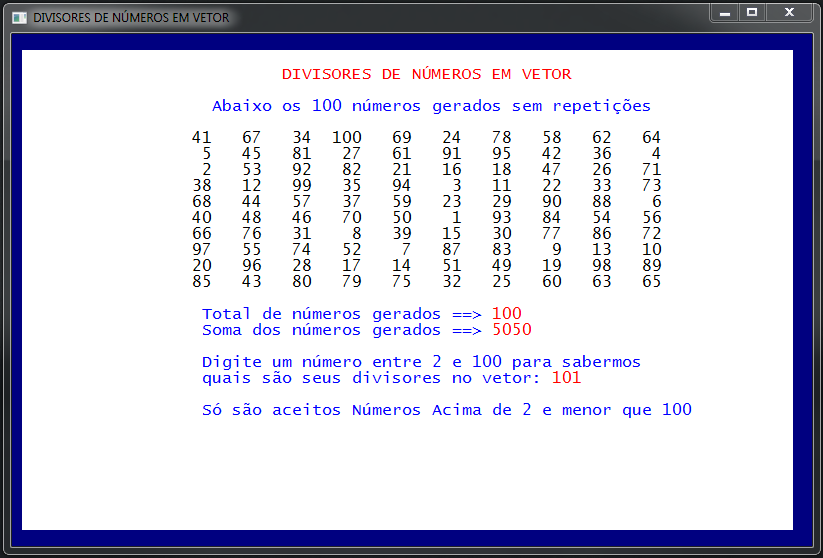Select number 24 in the grid

click(451, 138)
